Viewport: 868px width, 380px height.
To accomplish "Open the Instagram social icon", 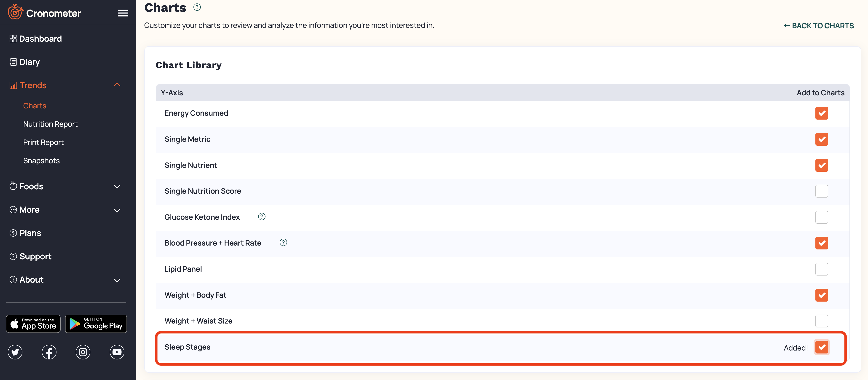I will pos(83,352).
